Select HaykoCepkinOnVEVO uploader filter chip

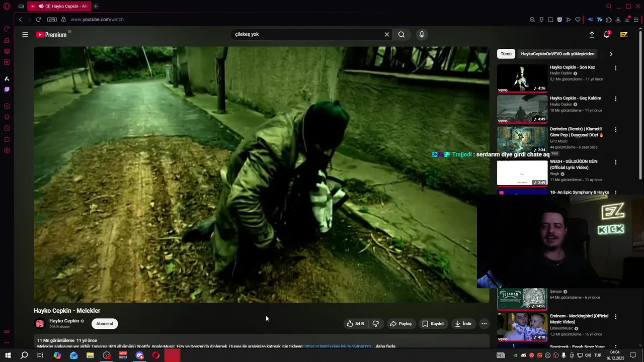click(x=557, y=54)
